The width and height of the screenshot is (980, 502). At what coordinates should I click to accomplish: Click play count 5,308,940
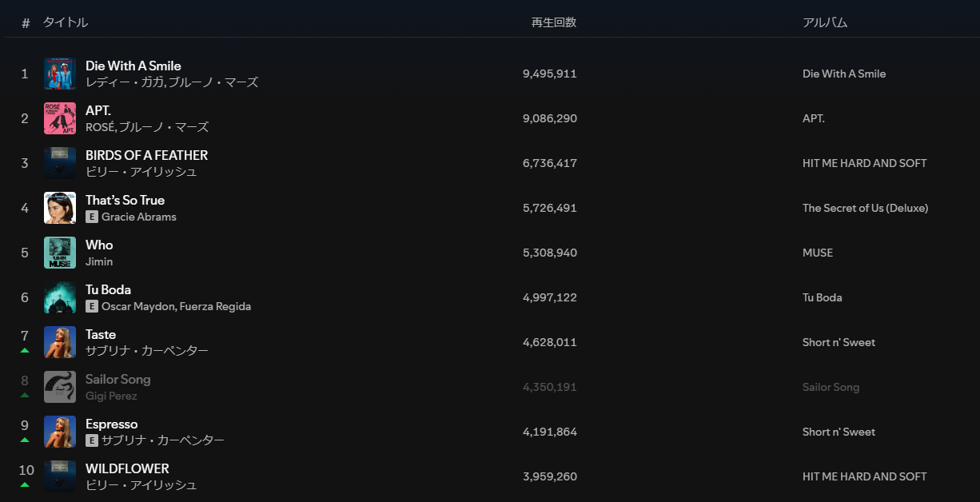click(x=550, y=253)
